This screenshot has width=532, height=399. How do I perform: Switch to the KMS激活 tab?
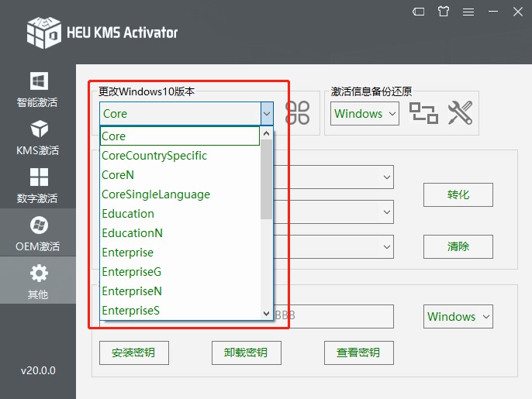click(x=38, y=137)
